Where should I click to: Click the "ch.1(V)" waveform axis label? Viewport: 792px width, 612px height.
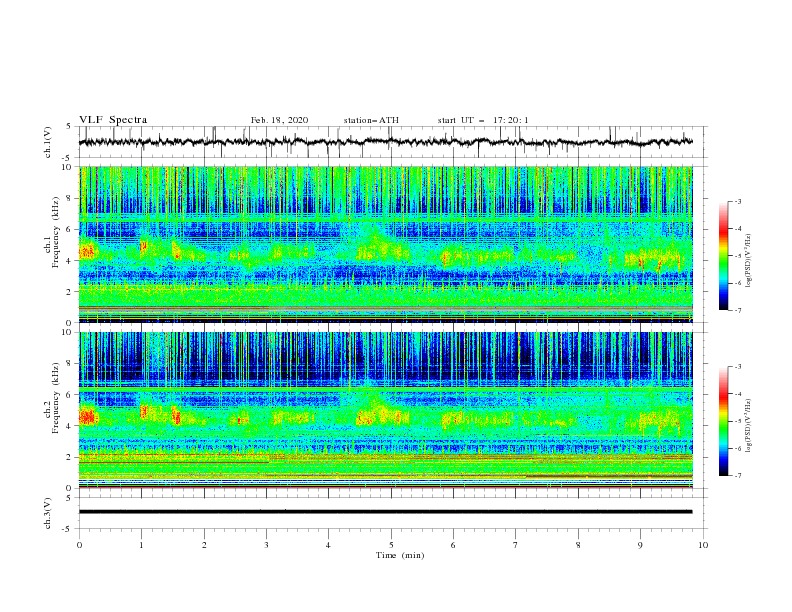click(48, 142)
